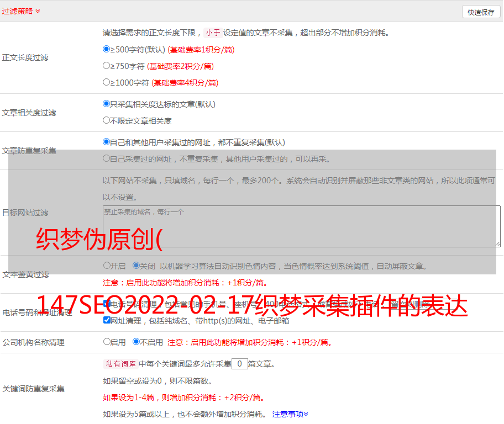
Task: Click the 文章相关度过滤 row label
Action: (x=29, y=113)
